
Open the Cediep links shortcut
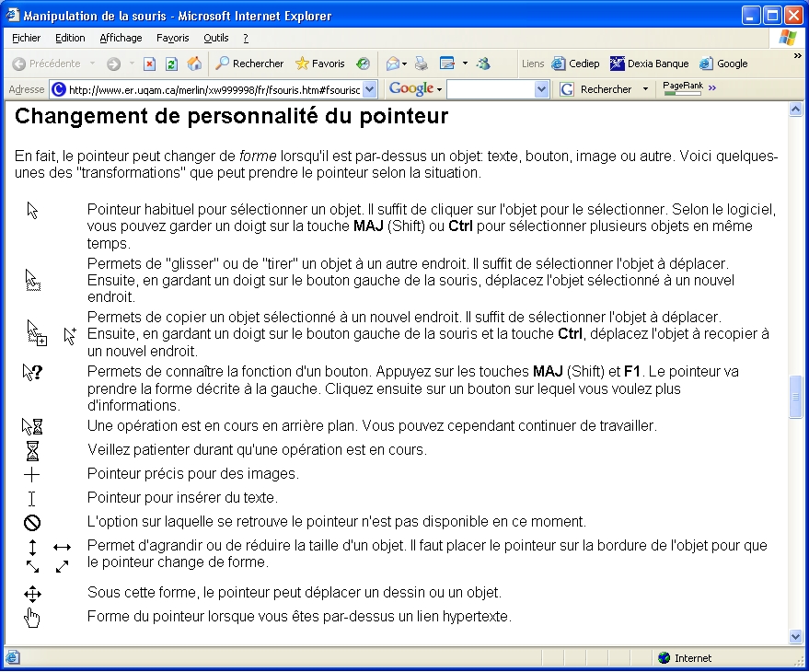click(575, 64)
